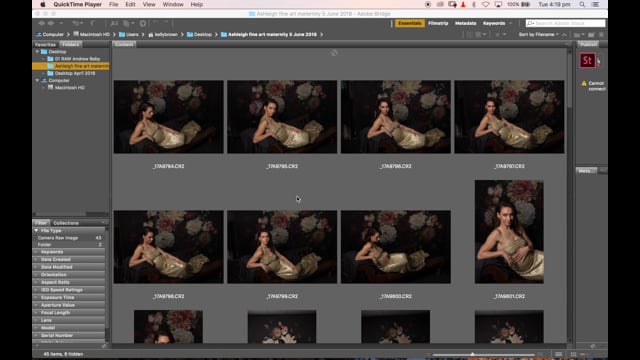Click the Computer icon in breadcrumb

point(39,35)
